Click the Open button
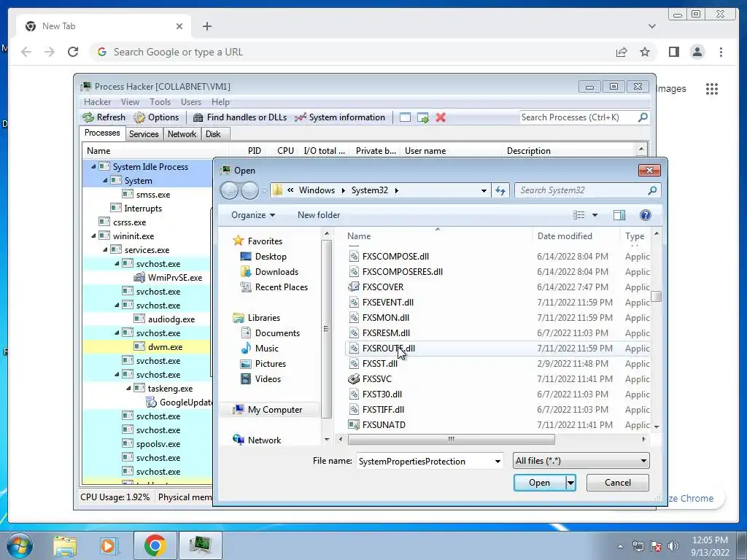Viewport: 747px width, 560px height. coord(539,483)
